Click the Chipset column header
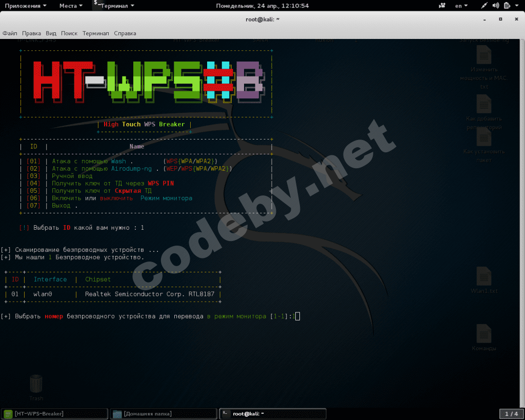The height and width of the screenshot is (420, 525). click(x=98, y=279)
